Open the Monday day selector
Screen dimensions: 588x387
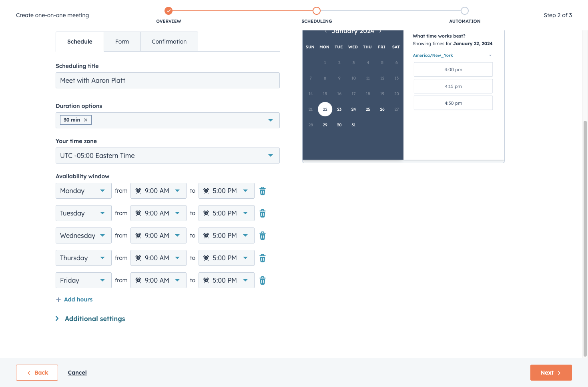click(x=84, y=191)
